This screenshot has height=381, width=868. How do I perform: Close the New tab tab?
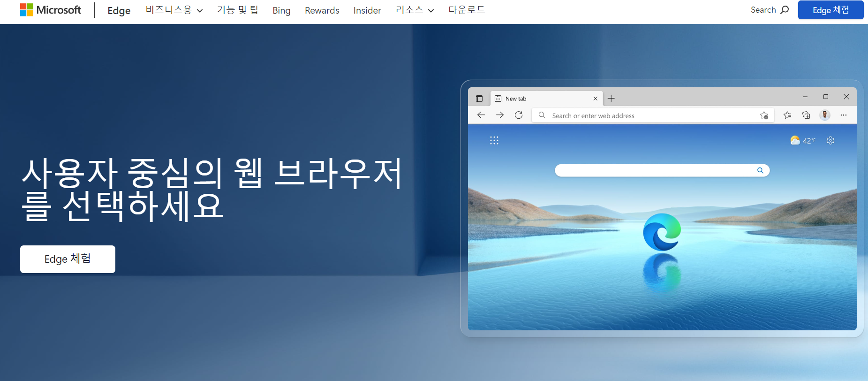(596, 99)
